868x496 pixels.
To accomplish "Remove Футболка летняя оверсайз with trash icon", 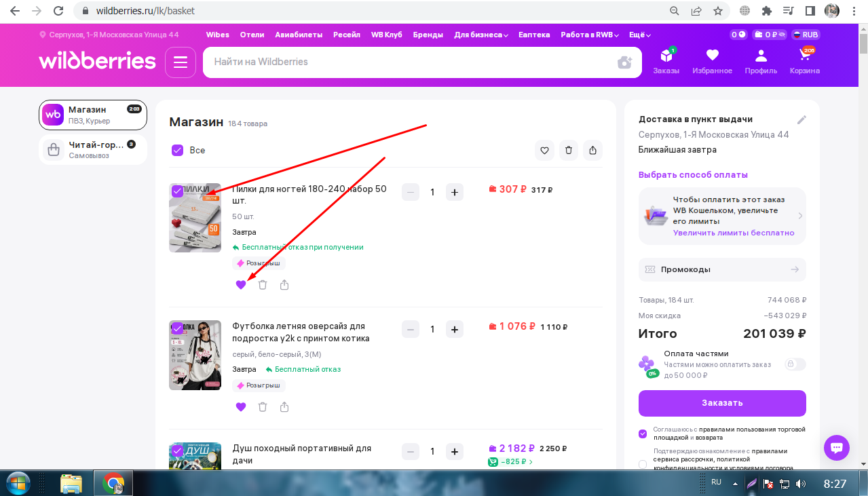I will click(x=263, y=407).
